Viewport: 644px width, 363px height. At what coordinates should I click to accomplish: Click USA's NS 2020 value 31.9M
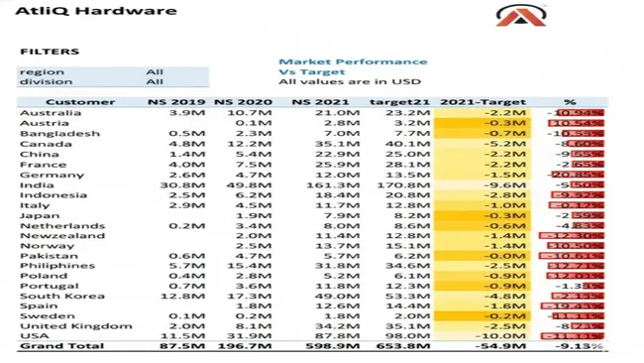coord(249,336)
